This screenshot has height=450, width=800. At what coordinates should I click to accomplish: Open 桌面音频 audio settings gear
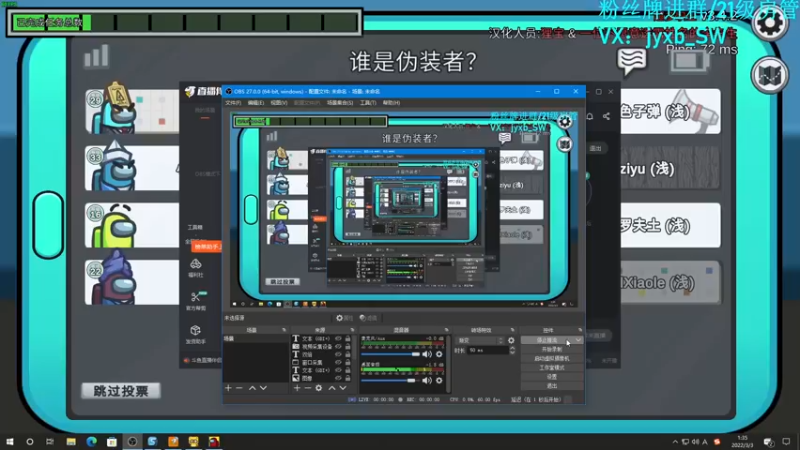coord(439,381)
